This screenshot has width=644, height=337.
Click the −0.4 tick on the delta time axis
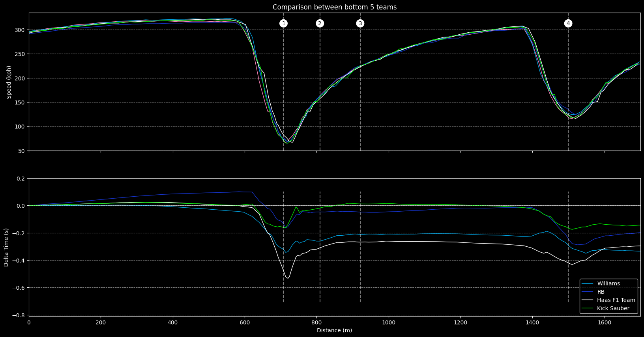pos(19,261)
